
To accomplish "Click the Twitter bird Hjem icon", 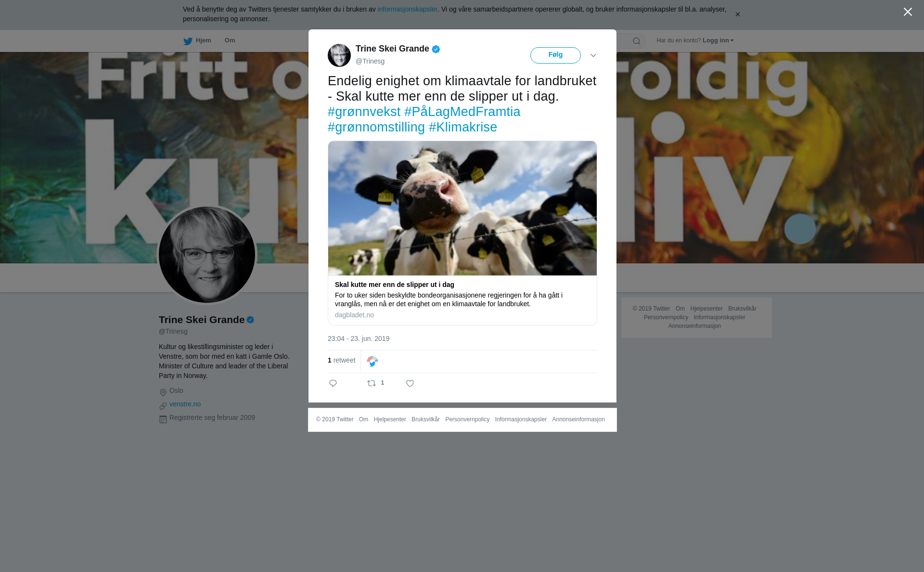I will pyautogui.click(x=188, y=41).
